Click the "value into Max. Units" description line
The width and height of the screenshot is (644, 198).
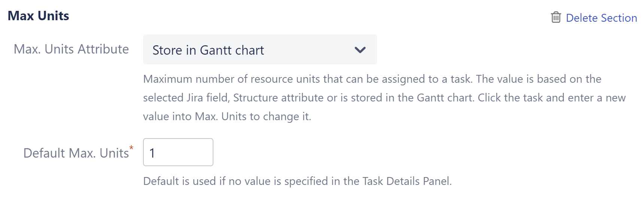coord(227,116)
